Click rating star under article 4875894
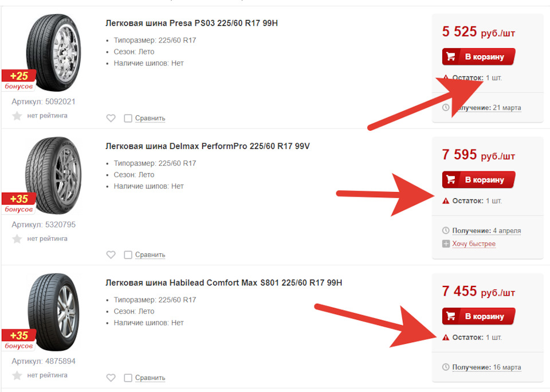 (17, 375)
